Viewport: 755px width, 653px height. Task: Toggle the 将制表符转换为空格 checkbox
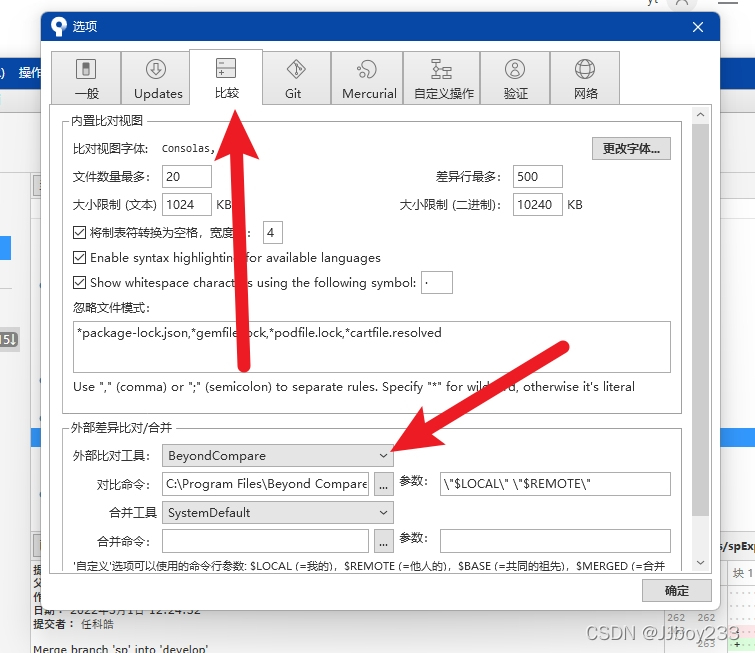[x=79, y=233]
